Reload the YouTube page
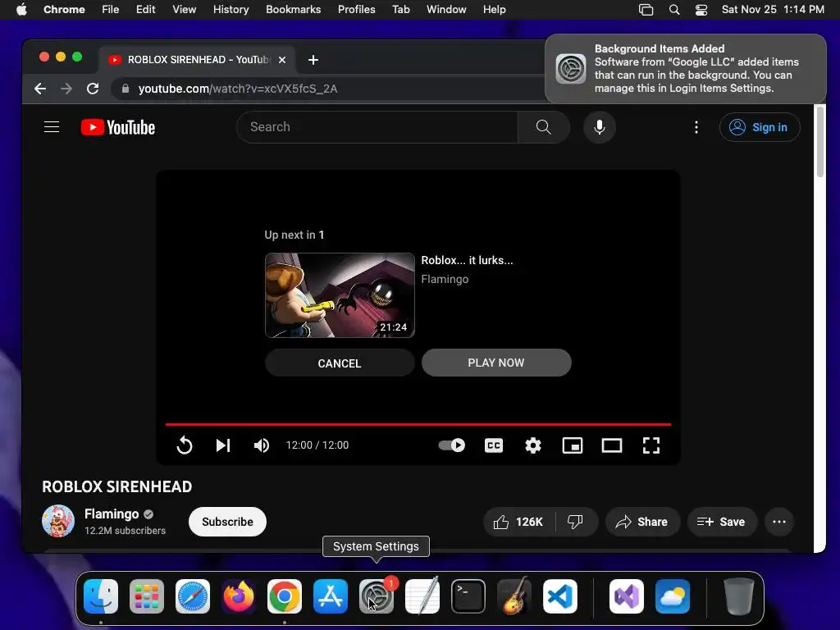The width and height of the screenshot is (840, 630). pos(93,89)
